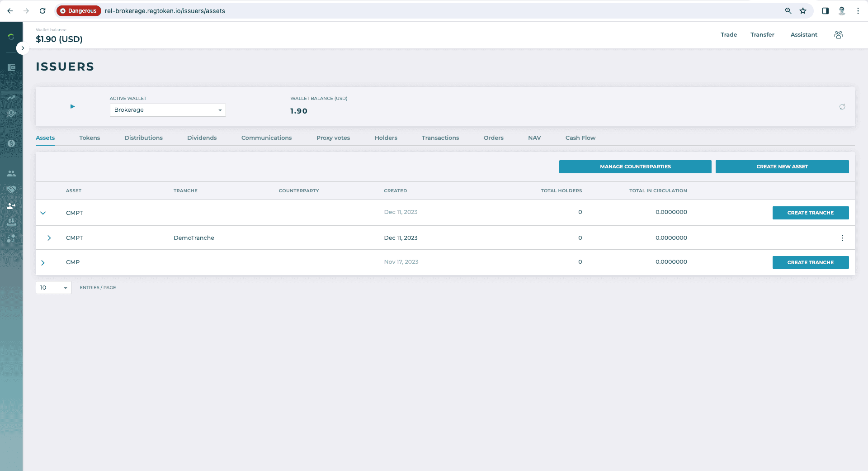This screenshot has width=868, height=471.
Task: Expand the sidebar with the arrow button
Action: click(x=23, y=48)
